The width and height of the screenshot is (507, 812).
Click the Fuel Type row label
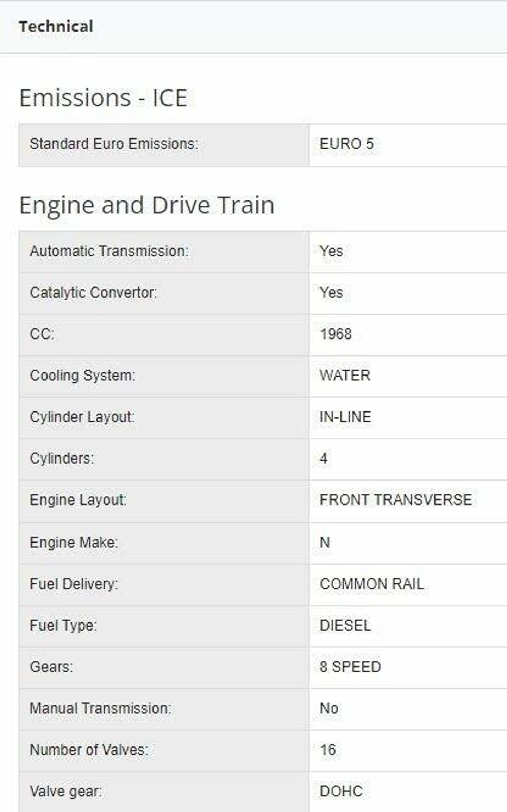coord(63,626)
